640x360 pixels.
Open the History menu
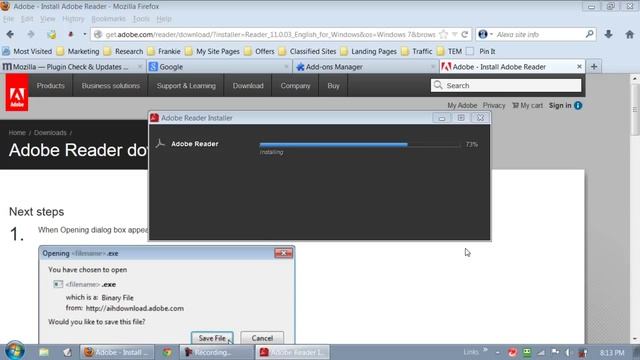pos(73,19)
